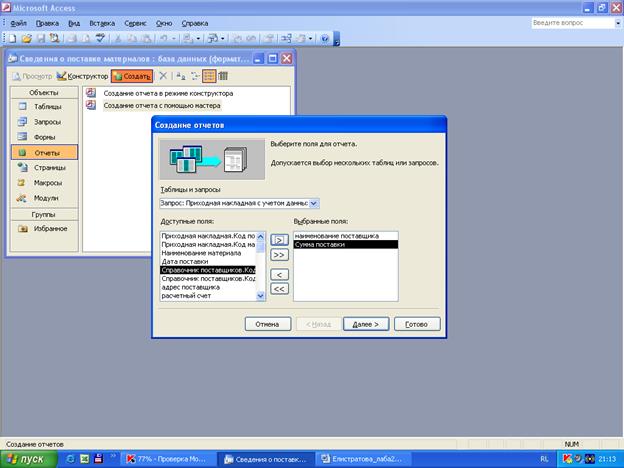Click 'Введите вопрос' help input field
Viewport: 624px width, 468px height.
coord(572,23)
